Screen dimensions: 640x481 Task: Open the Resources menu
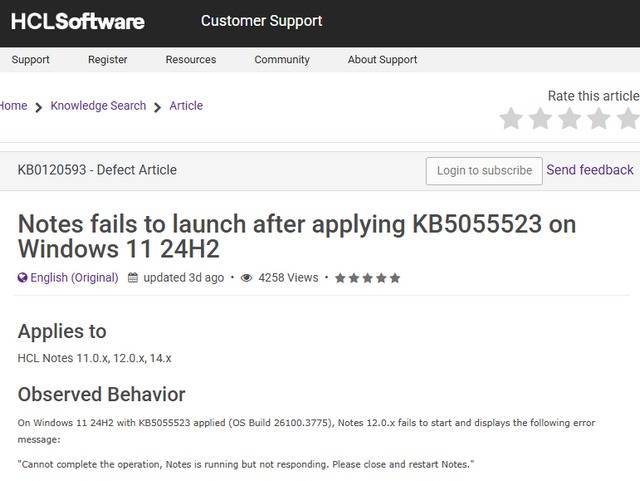click(x=191, y=60)
